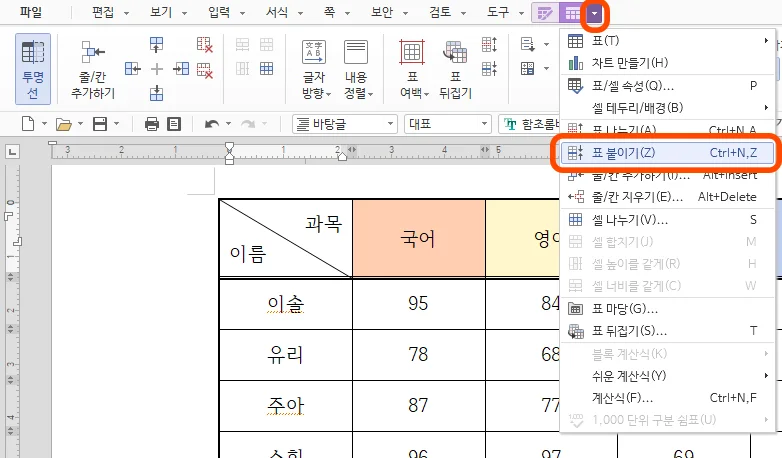Choose 셀 나누기(V)... from the menu
Image resolution: width=782 pixels, height=458 pixels.
point(668,220)
